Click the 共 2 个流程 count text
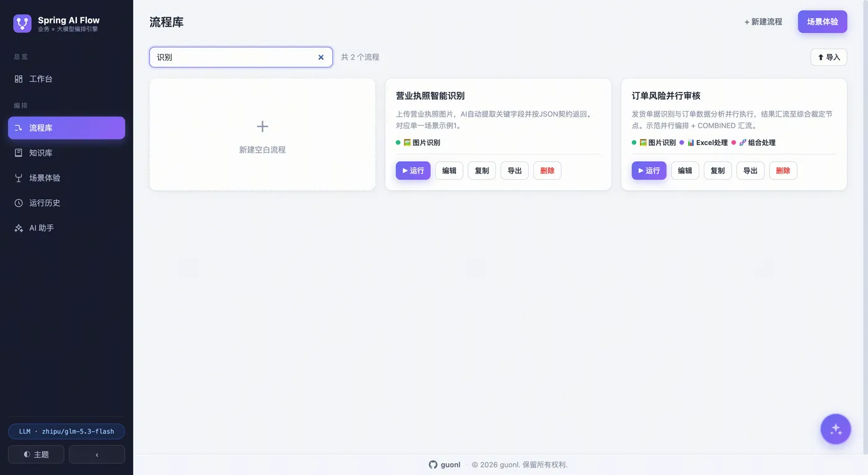The width and height of the screenshot is (868, 475). [360, 57]
